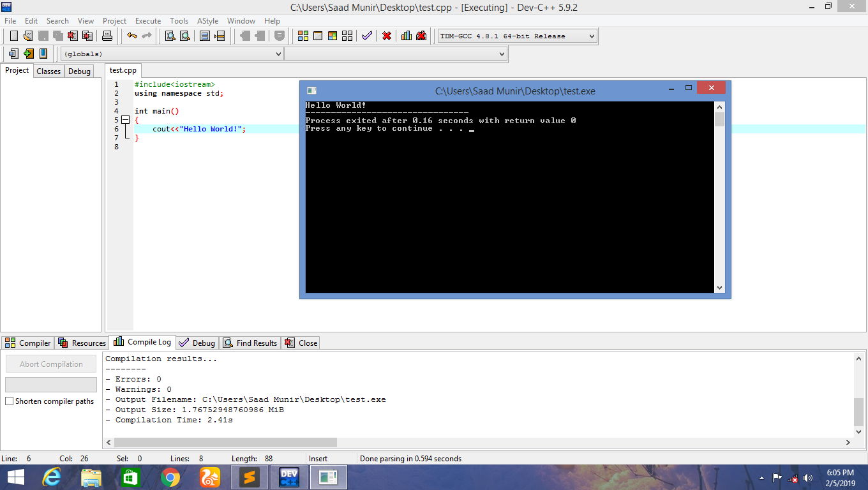Click the Run toolbar icon

(318, 36)
